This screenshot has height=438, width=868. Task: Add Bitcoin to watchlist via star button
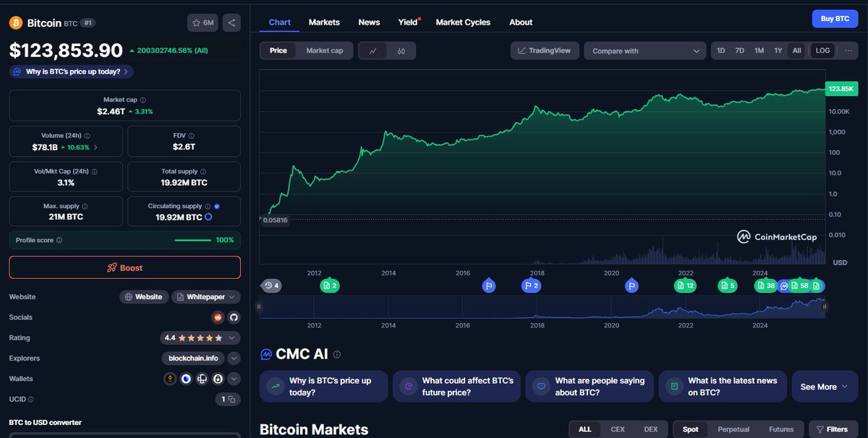click(203, 23)
